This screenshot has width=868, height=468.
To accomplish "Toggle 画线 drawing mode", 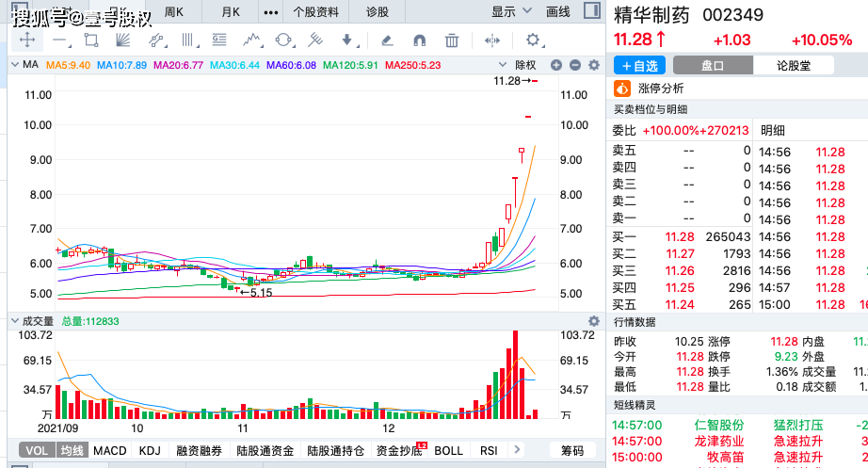I will click(x=558, y=12).
